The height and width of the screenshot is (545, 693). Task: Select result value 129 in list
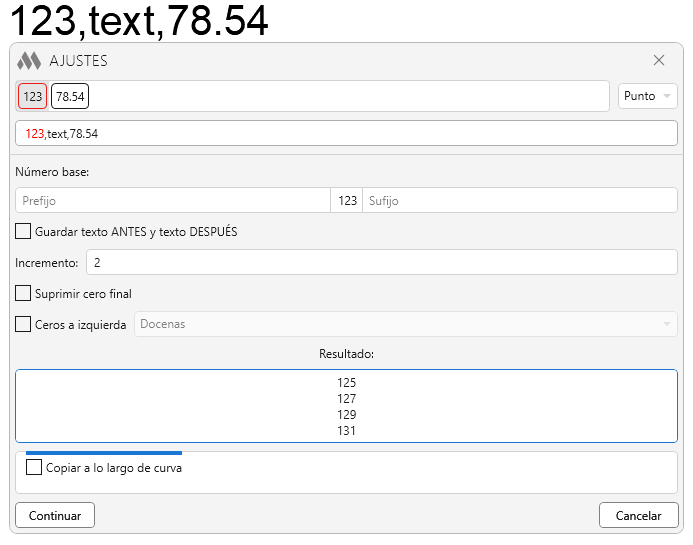(346, 415)
